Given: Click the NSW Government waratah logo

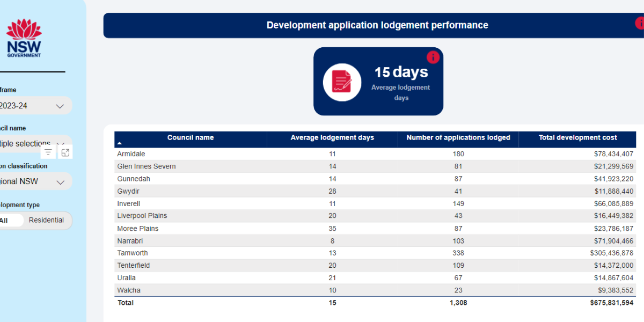Looking at the screenshot, I should [24, 38].
